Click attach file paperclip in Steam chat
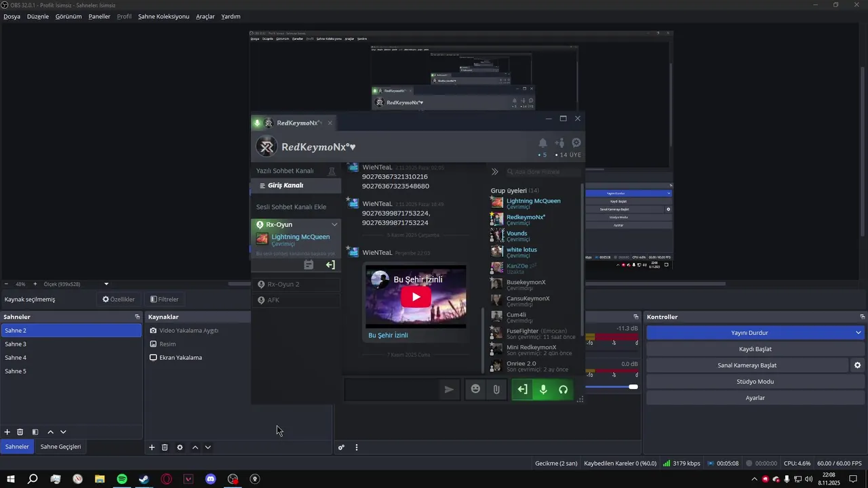Image resolution: width=868 pixels, height=488 pixels. pos(496,389)
